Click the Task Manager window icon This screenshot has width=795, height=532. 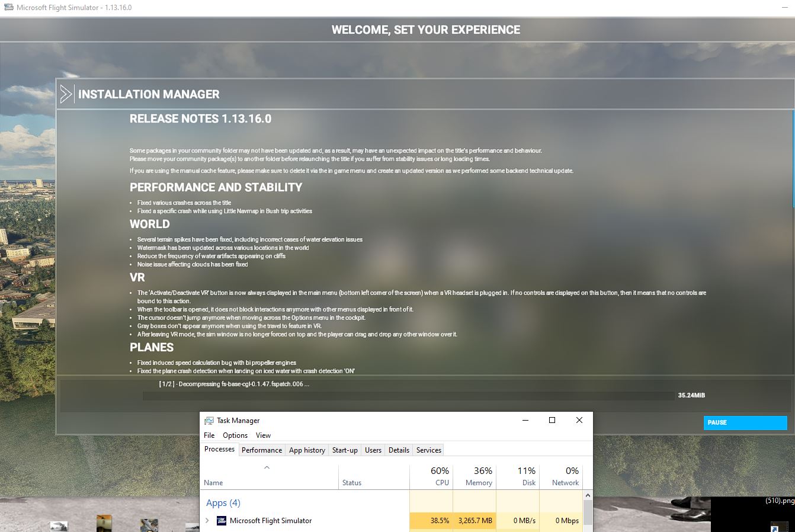(x=209, y=421)
